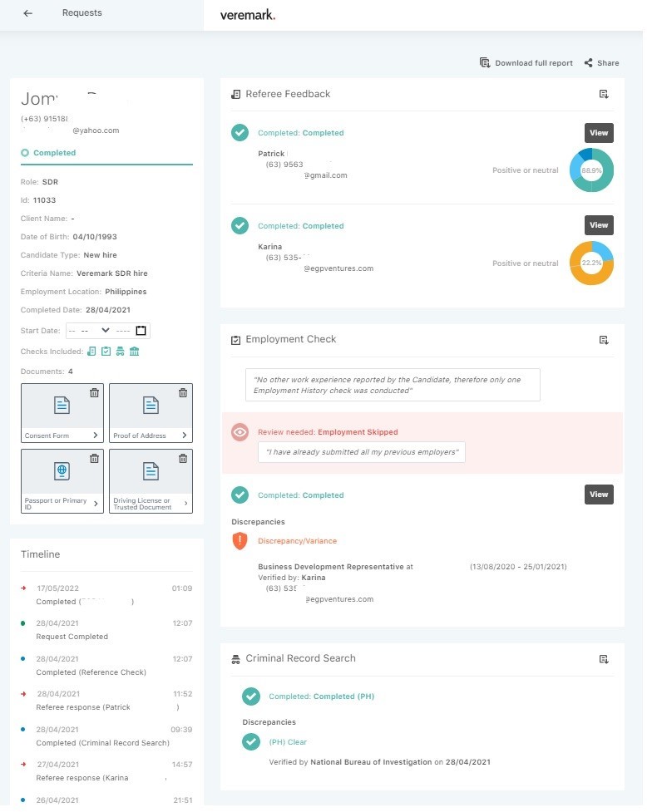Expand the Consent Form document

pos(95,436)
